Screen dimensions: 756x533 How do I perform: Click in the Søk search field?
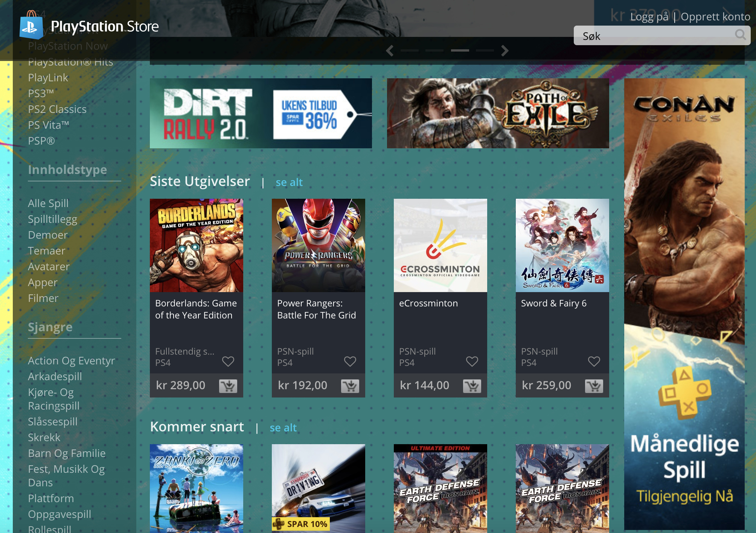[x=655, y=36]
